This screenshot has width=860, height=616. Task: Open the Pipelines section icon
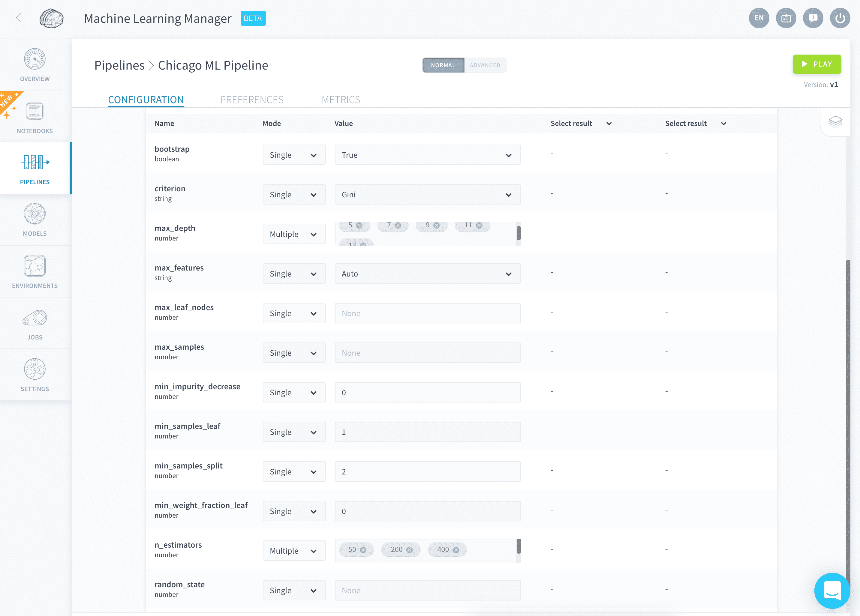(35, 162)
